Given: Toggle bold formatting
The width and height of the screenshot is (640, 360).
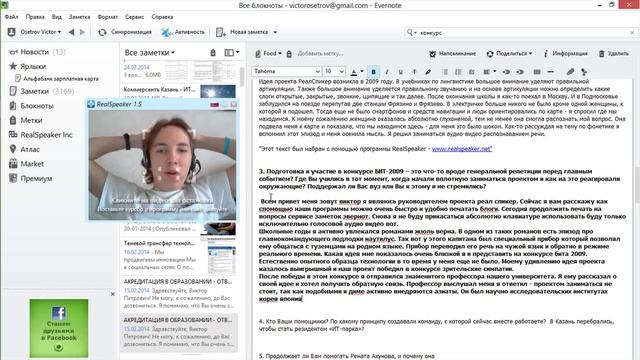Looking at the screenshot, I should pos(373,72).
